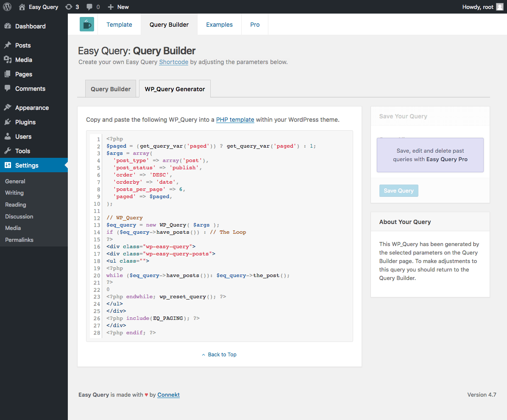Click the Howdy, root account text
507x420 pixels.
point(478,7)
